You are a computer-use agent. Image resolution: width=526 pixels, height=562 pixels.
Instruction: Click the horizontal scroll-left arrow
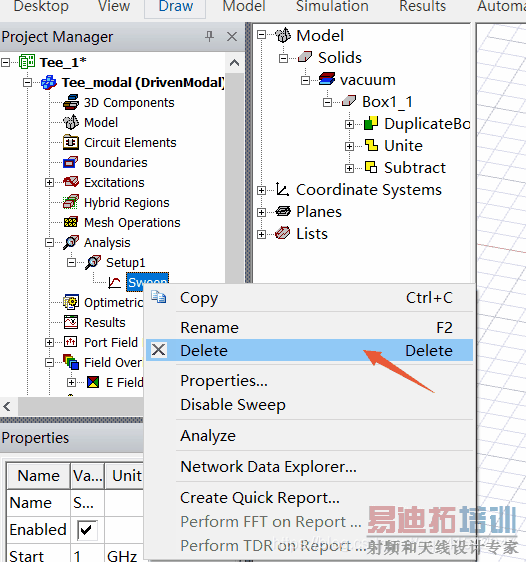[x=7, y=406]
